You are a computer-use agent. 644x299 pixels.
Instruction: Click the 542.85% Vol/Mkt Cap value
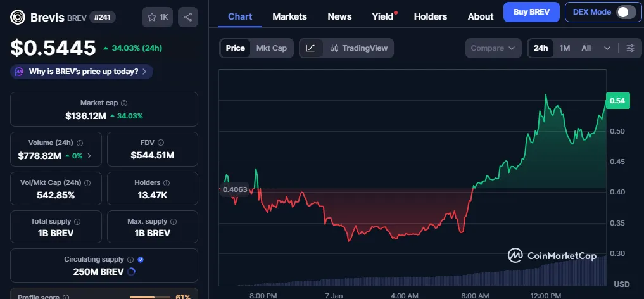56,196
